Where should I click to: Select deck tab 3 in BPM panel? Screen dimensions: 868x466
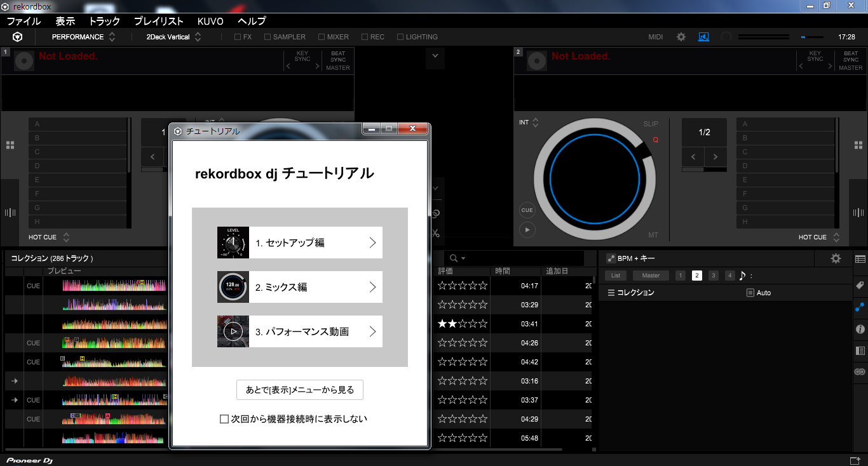(x=714, y=276)
